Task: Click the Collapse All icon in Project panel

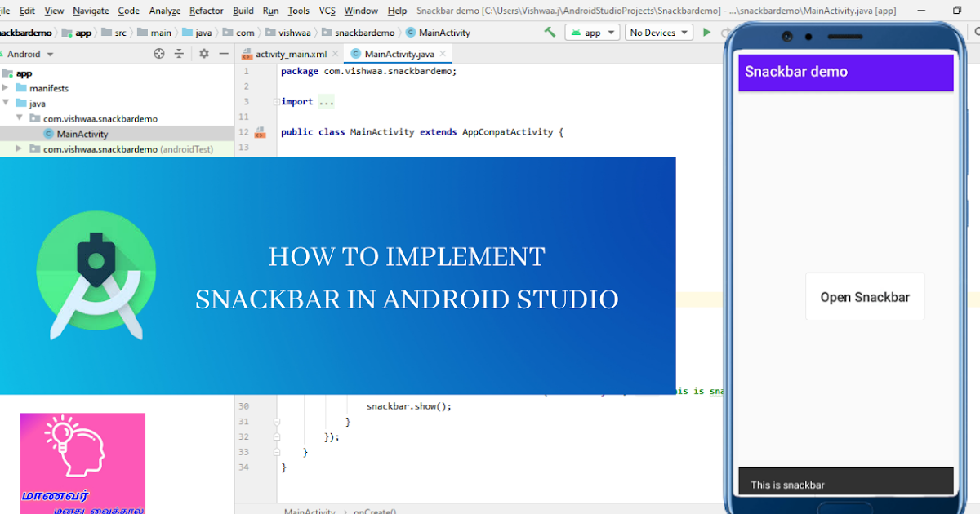Action: tap(179, 53)
